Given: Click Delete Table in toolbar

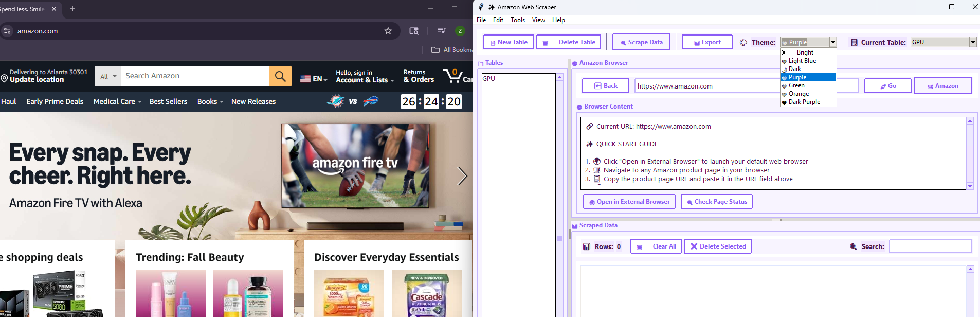Looking at the screenshot, I should tap(570, 42).
